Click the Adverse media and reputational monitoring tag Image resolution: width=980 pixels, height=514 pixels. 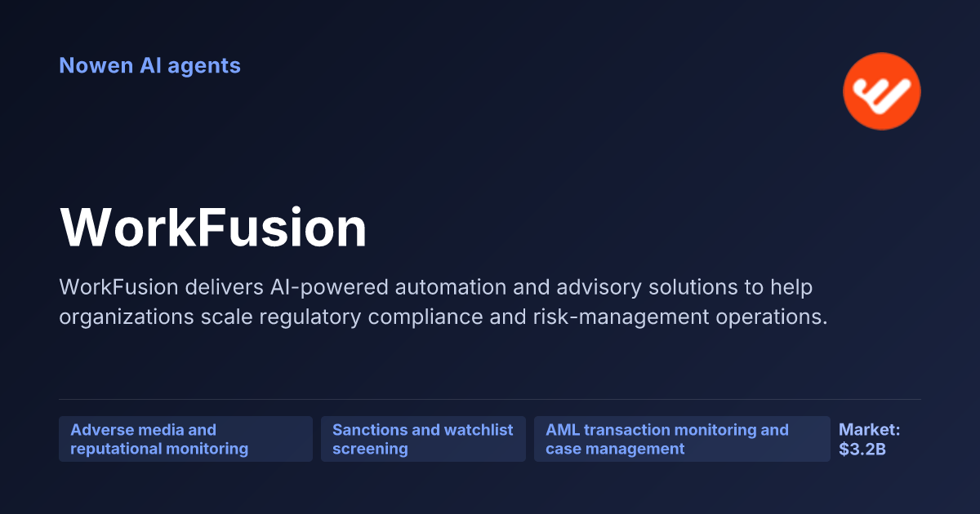pos(185,439)
